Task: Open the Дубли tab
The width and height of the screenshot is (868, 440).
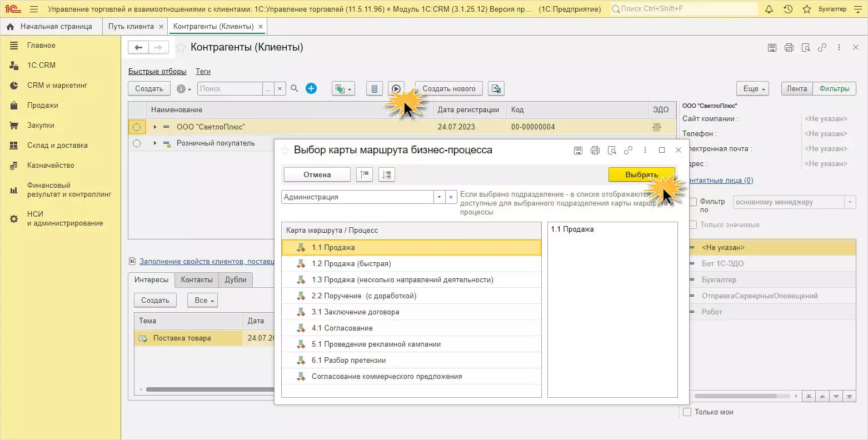Action: point(236,280)
